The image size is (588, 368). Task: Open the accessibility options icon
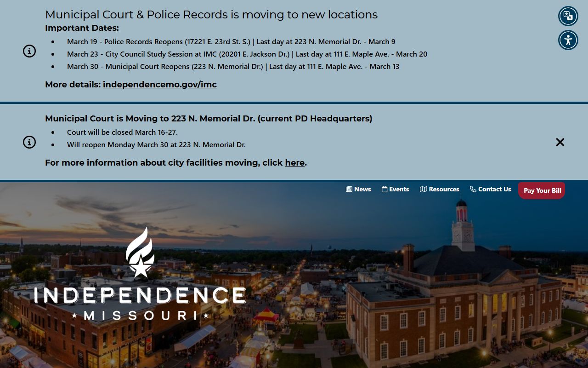click(568, 40)
